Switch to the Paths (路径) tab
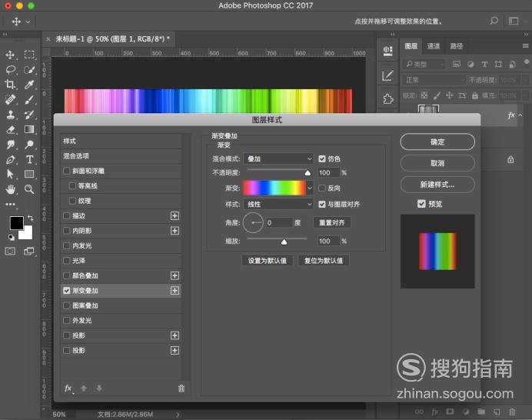 (x=457, y=46)
